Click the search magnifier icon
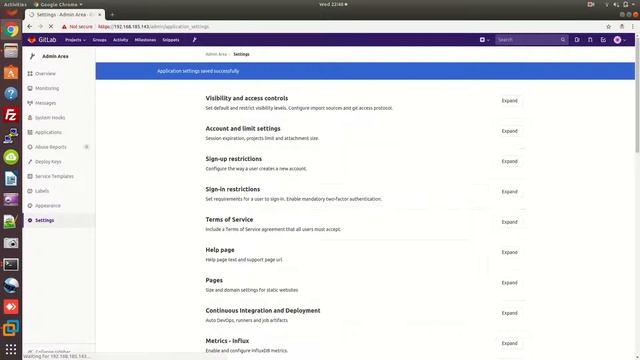The image size is (640, 360). [563, 40]
